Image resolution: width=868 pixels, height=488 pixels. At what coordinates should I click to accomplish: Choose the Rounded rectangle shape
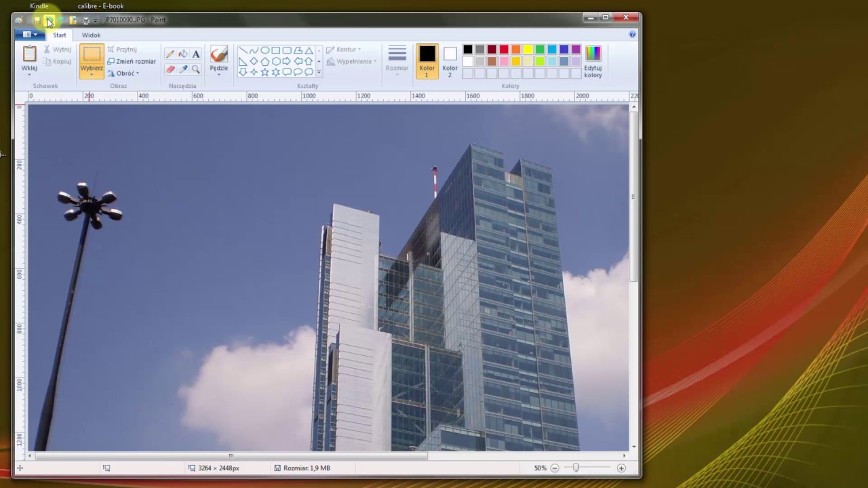[x=287, y=50]
